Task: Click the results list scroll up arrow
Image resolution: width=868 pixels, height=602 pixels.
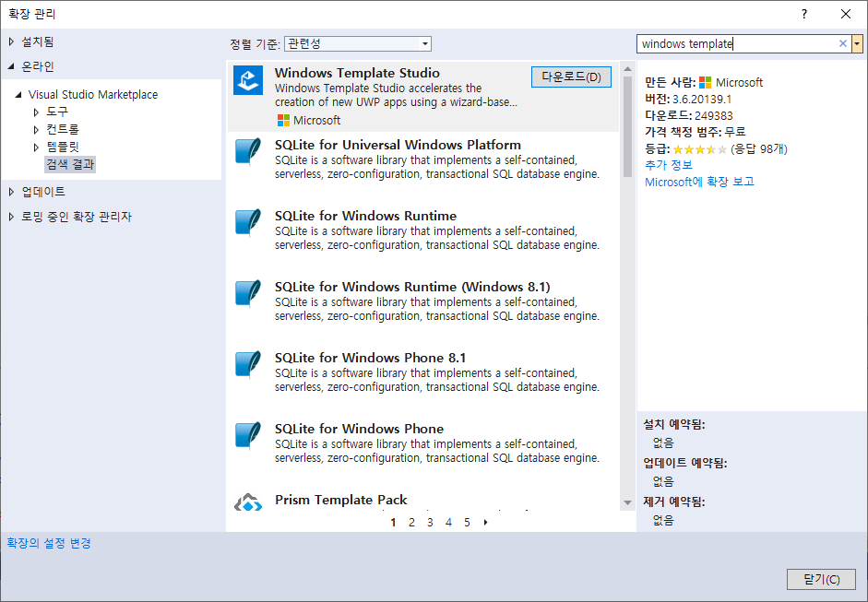Action: 627,69
